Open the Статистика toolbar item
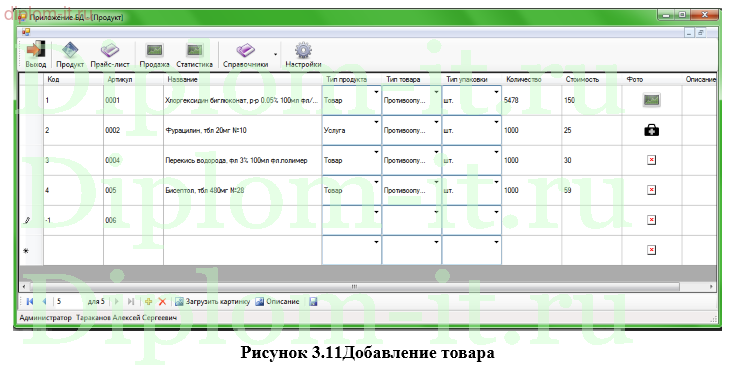Screen dimensions: 736x375 click(194, 55)
